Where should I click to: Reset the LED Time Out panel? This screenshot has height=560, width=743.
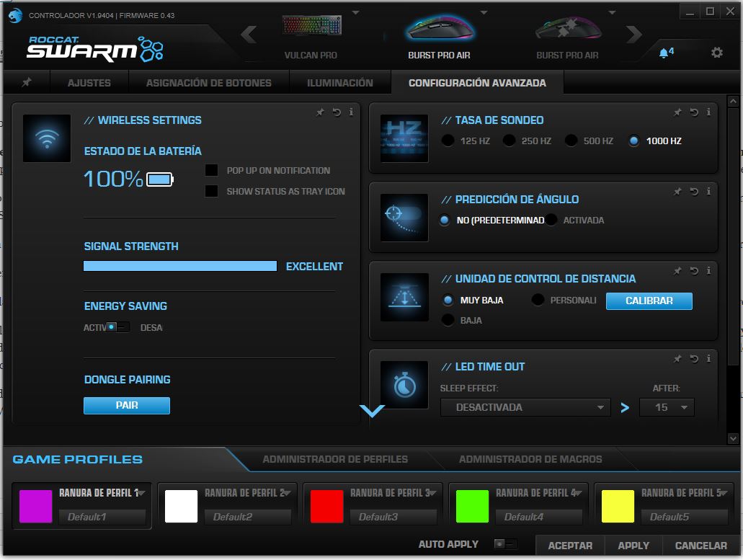tap(693, 359)
